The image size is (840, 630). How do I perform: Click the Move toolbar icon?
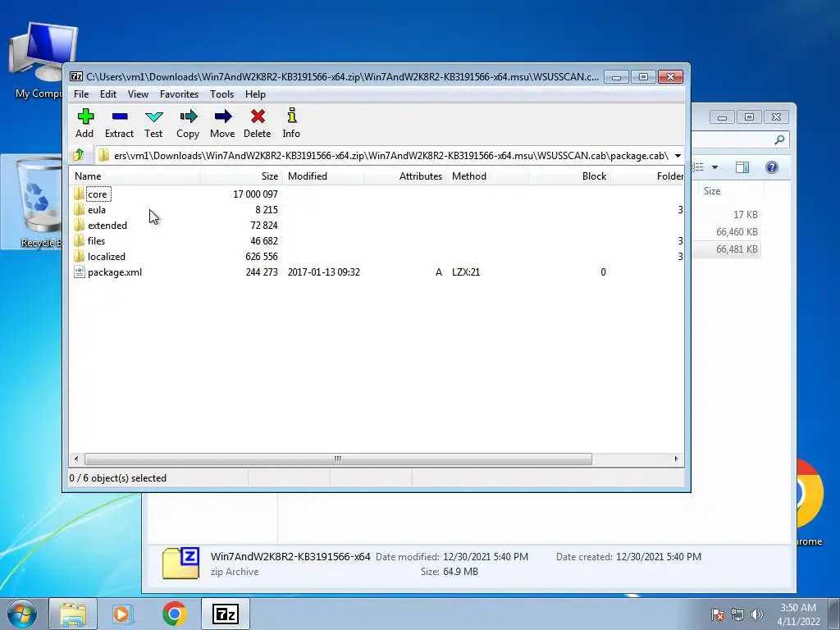point(223,116)
